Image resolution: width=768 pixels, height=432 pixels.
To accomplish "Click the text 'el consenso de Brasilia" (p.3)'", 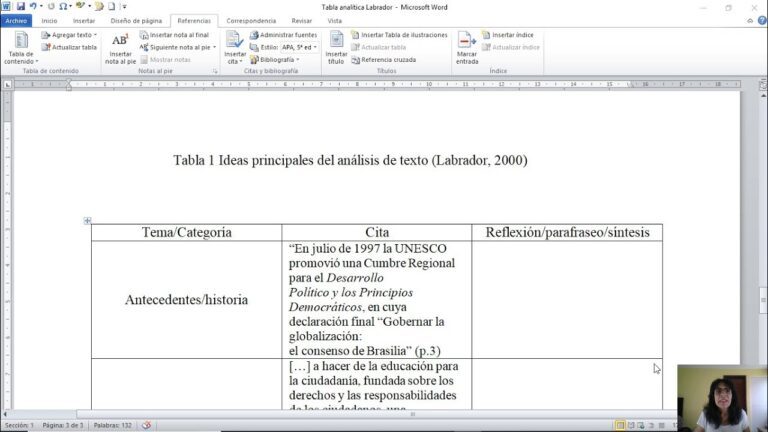I will point(364,351).
